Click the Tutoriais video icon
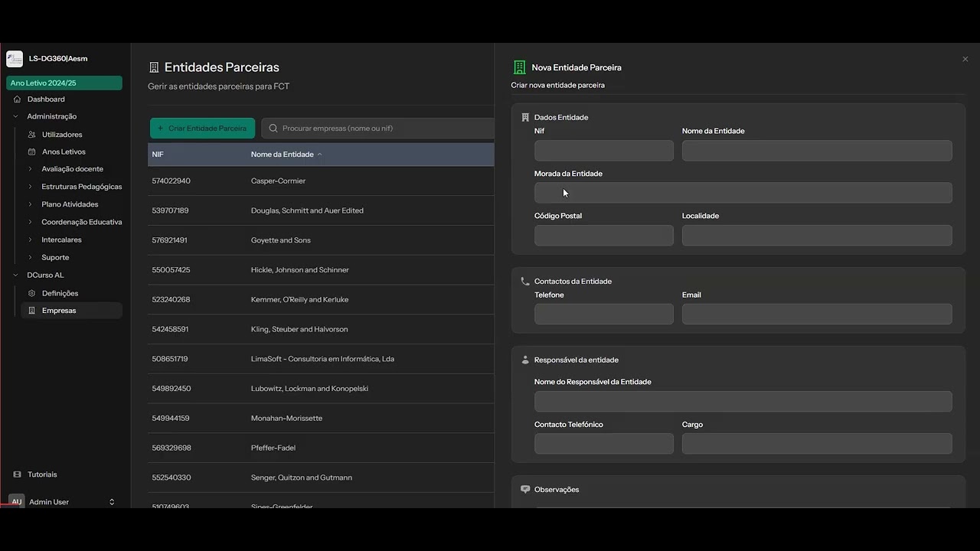The width and height of the screenshot is (980, 551). click(17, 474)
